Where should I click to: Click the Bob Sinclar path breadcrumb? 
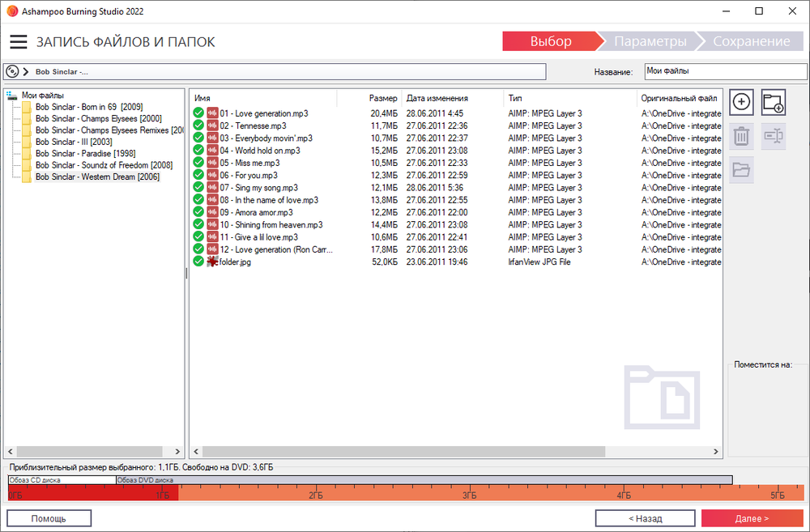point(62,72)
